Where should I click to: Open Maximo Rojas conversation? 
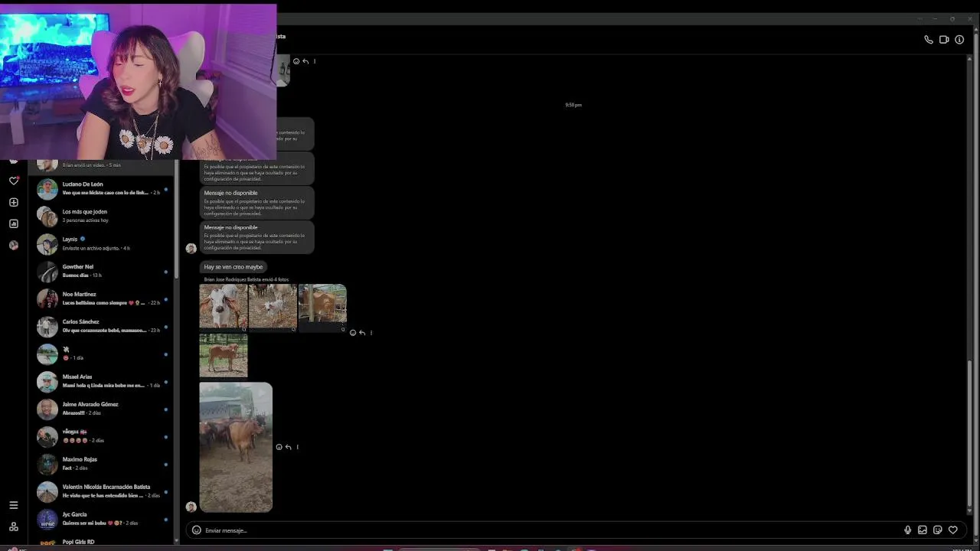[x=102, y=464]
